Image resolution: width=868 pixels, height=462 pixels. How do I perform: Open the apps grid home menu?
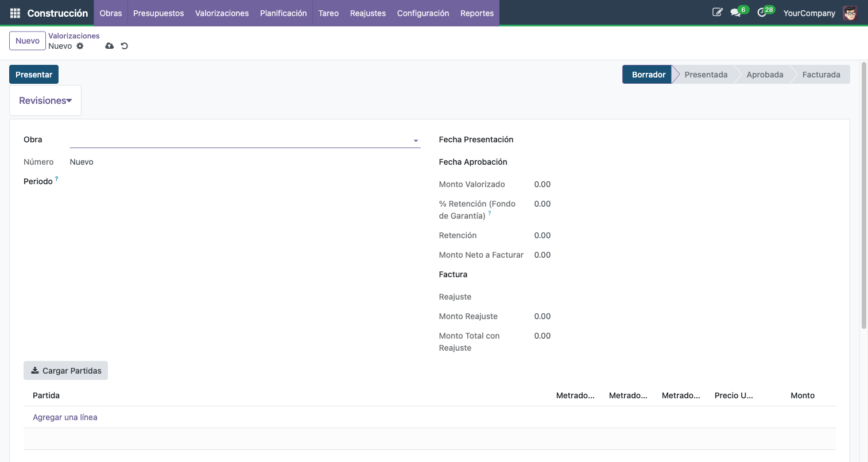click(15, 13)
